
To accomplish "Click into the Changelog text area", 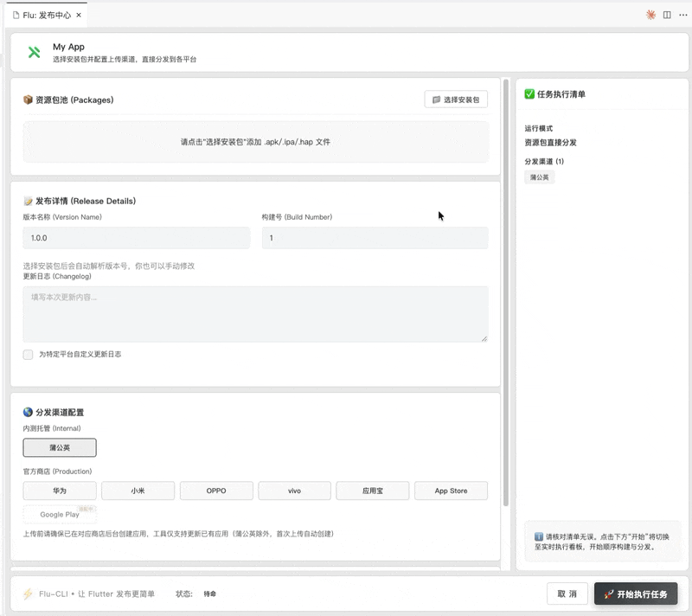I will (255, 314).
